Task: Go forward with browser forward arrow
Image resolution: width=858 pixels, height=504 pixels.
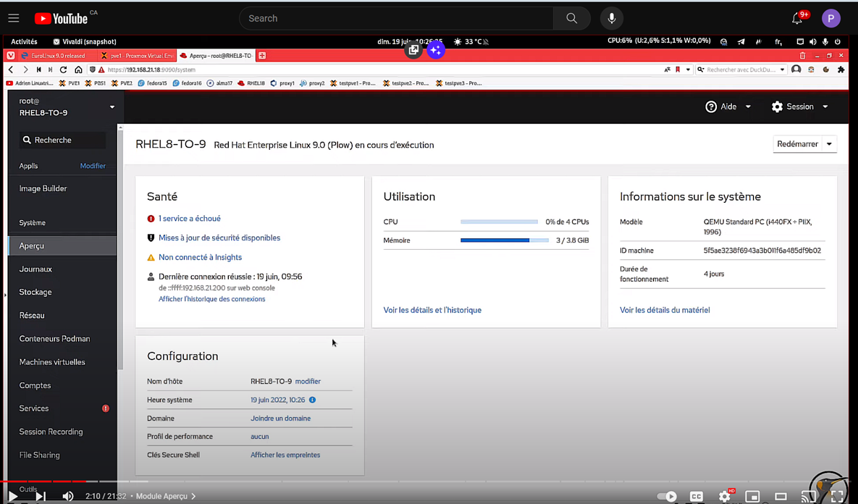Action: click(25, 70)
